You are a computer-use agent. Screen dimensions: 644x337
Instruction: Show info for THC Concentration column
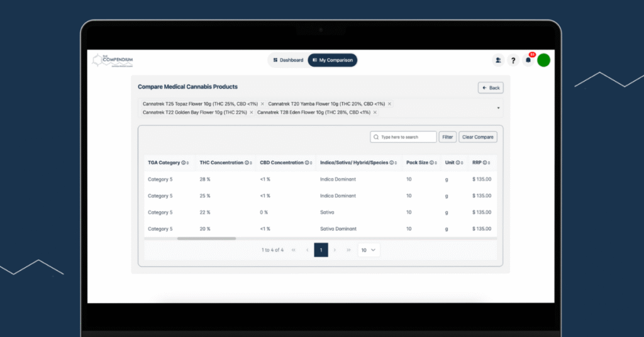[x=247, y=163]
